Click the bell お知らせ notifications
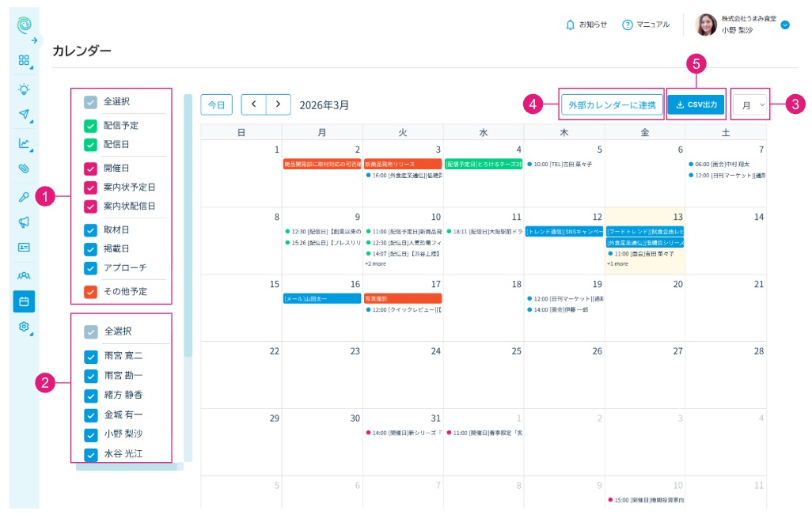The image size is (812, 515). (586, 25)
